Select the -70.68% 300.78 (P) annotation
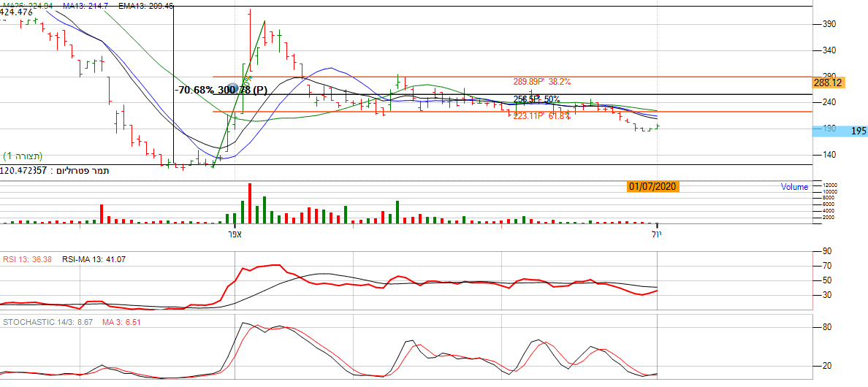This screenshot has height=387, width=868. tap(221, 90)
